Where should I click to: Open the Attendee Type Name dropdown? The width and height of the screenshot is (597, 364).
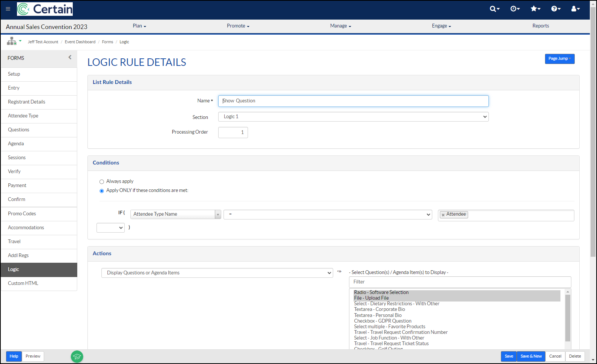(176, 214)
